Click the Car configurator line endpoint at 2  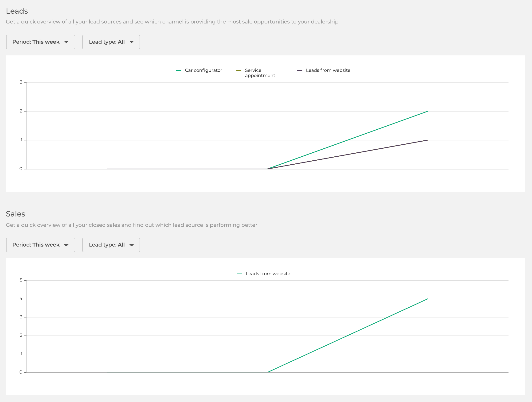pos(428,111)
